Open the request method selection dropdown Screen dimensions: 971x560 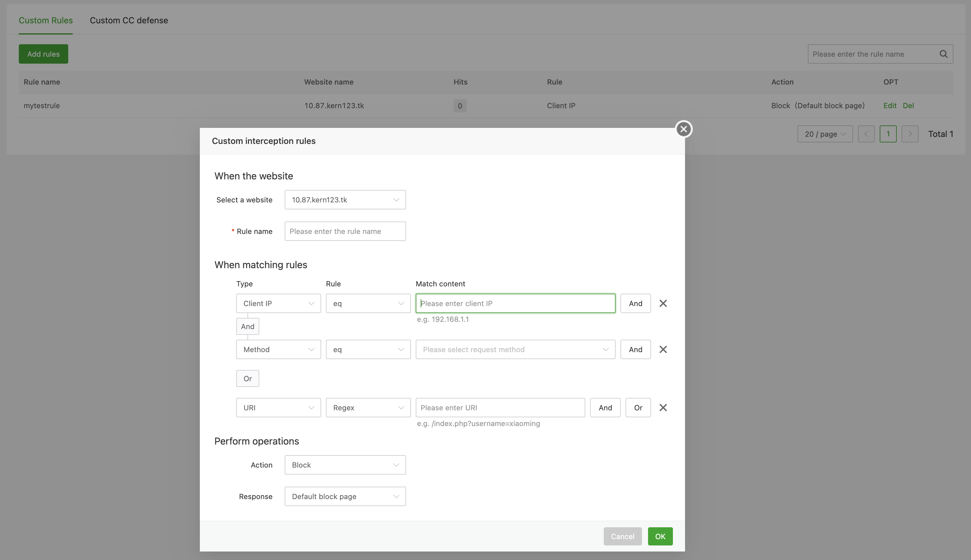tap(515, 350)
